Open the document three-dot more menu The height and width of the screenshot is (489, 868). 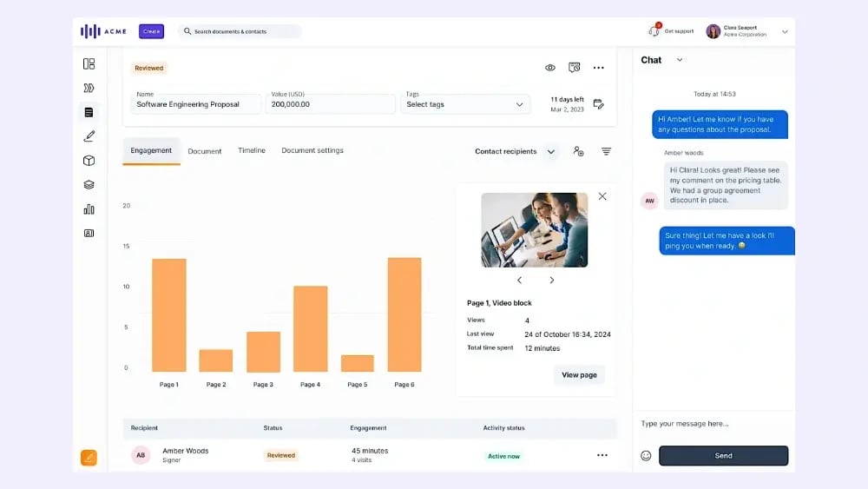(598, 68)
